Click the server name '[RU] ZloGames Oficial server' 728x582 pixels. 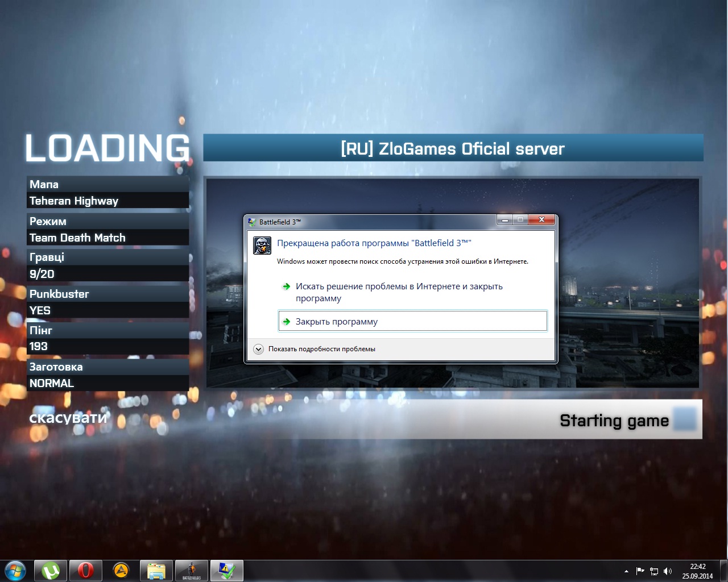click(x=453, y=149)
